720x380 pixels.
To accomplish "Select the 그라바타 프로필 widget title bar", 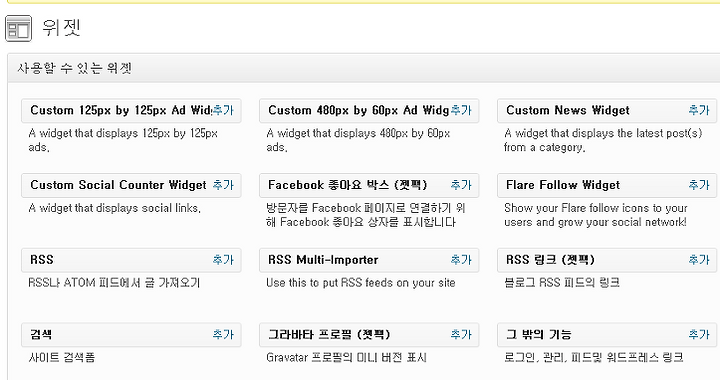I will tap(369, 335).
